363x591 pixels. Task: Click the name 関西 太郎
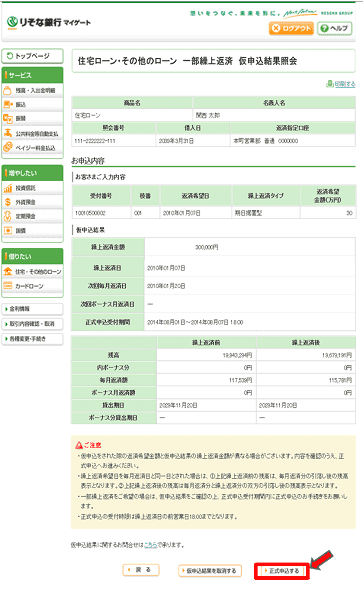tap(208, 115)
